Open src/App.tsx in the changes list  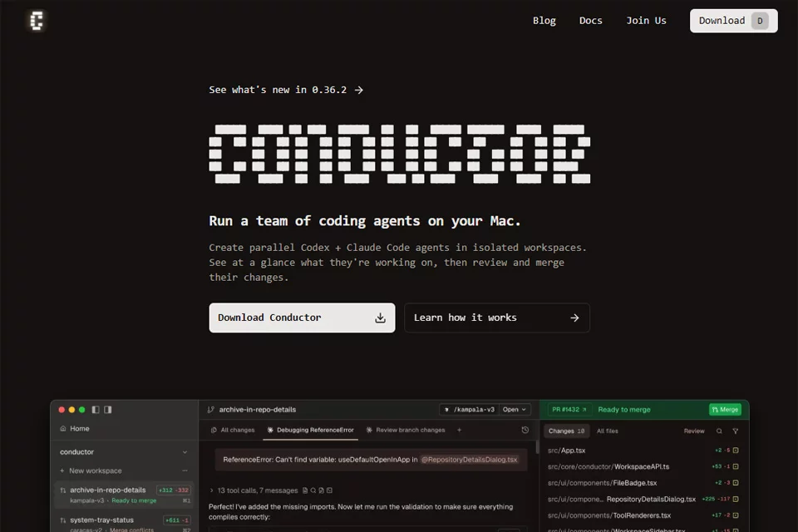coord(566,451)
